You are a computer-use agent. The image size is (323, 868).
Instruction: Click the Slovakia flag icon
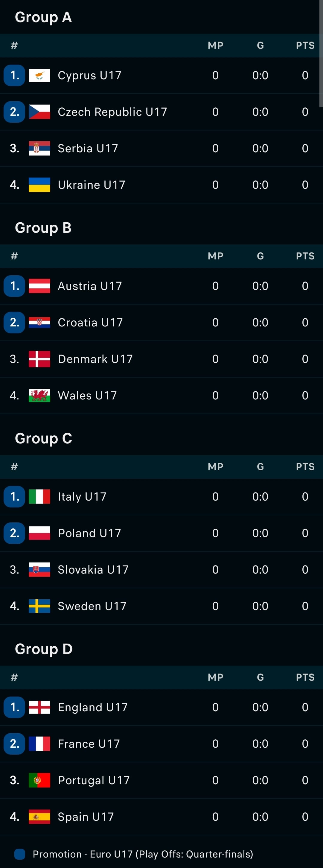coord(39,569)
